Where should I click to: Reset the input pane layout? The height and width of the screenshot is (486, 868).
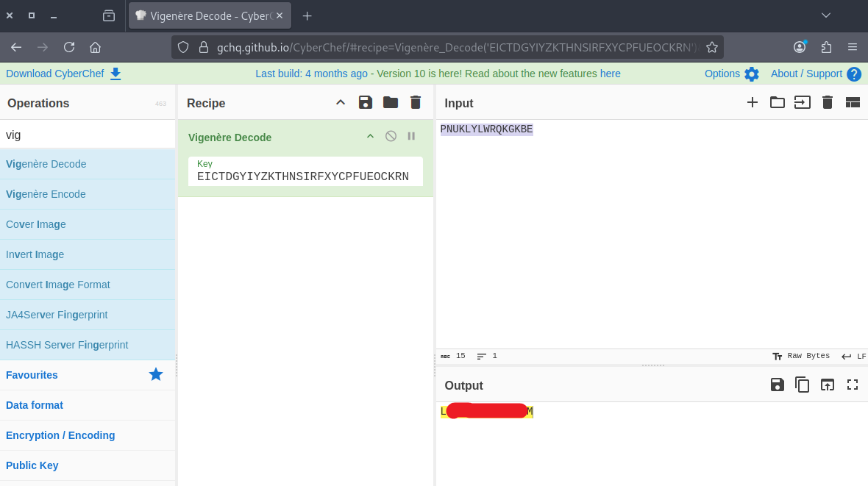tap(853, 103)
